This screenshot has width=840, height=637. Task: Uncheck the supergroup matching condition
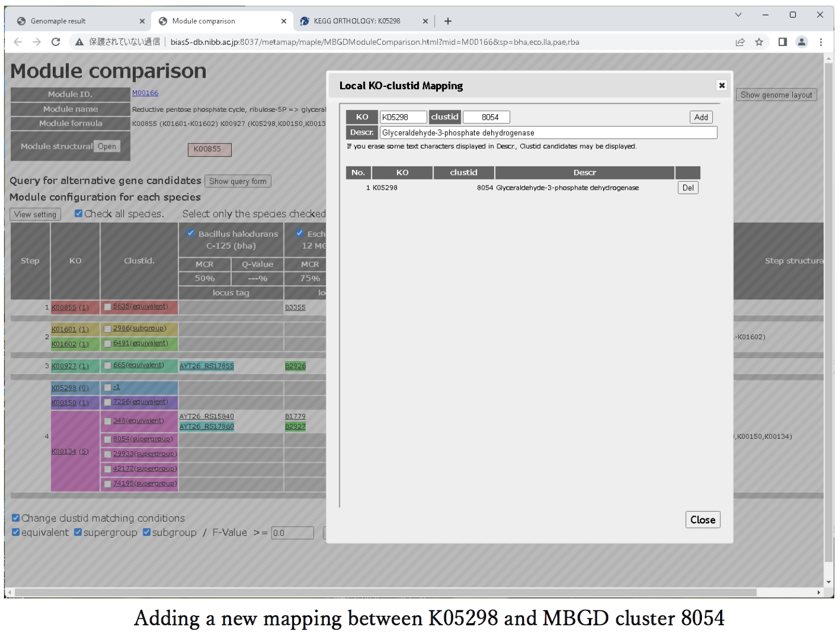coord(78,532)
